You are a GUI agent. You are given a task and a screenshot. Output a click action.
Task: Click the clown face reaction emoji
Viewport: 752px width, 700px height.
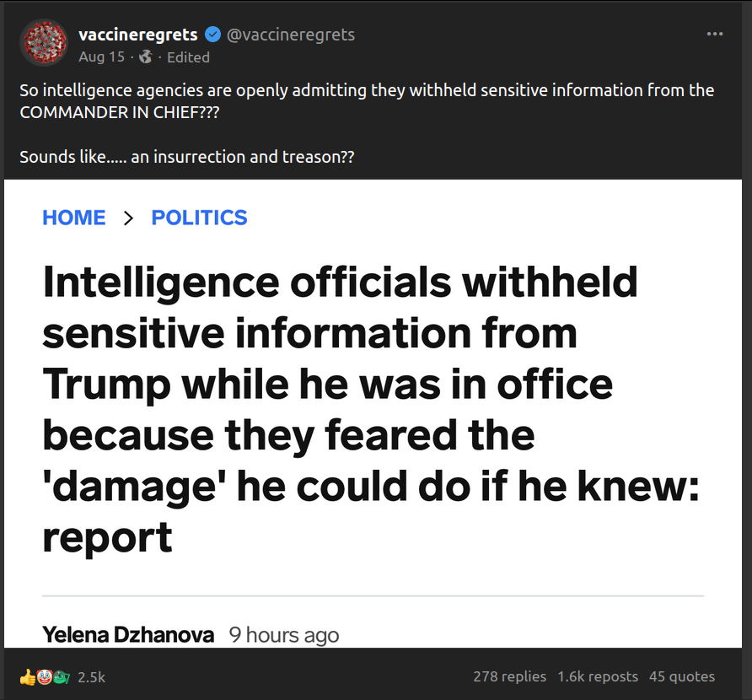click(x=44, y=676)
